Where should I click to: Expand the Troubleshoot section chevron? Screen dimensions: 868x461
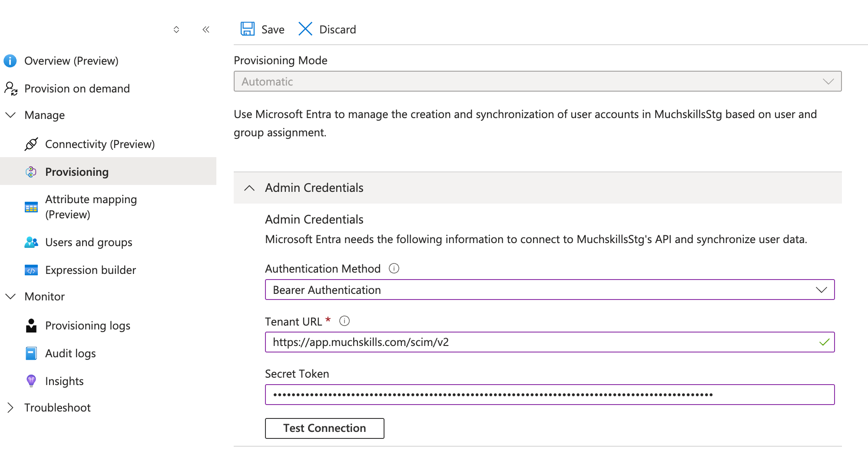point(10,408)
